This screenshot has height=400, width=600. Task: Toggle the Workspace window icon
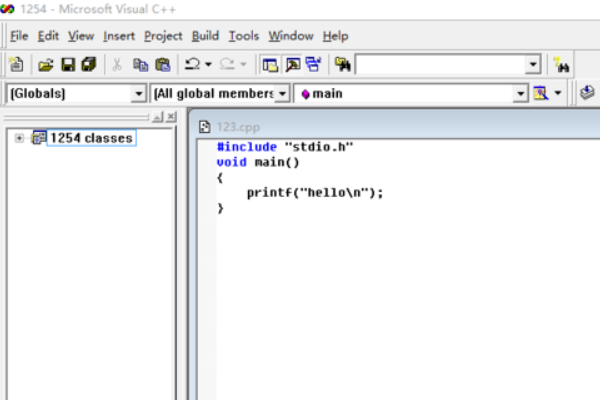(270, 65)
